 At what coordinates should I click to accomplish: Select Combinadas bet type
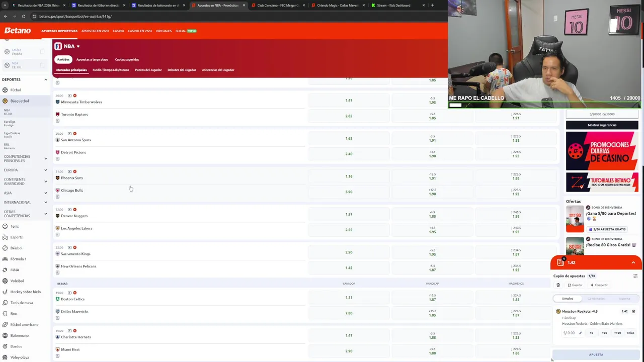pyautogui.click(x=596, y=299)
